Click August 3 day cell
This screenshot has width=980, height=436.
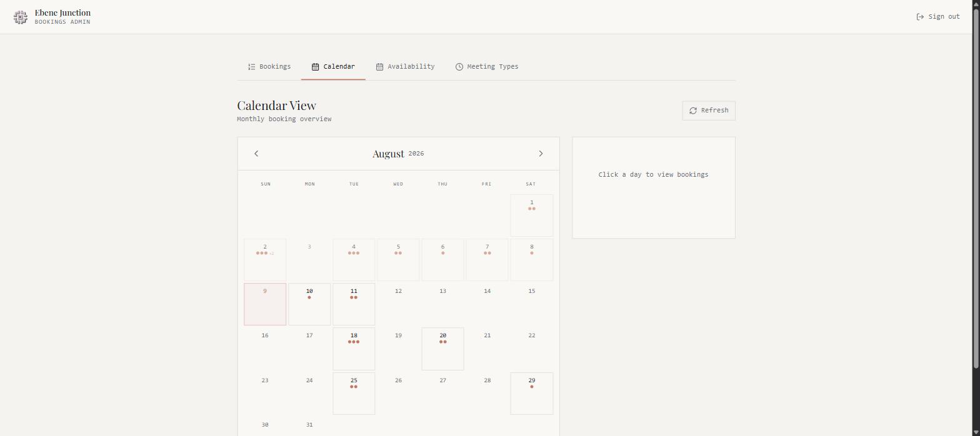(x=309, y=260)
